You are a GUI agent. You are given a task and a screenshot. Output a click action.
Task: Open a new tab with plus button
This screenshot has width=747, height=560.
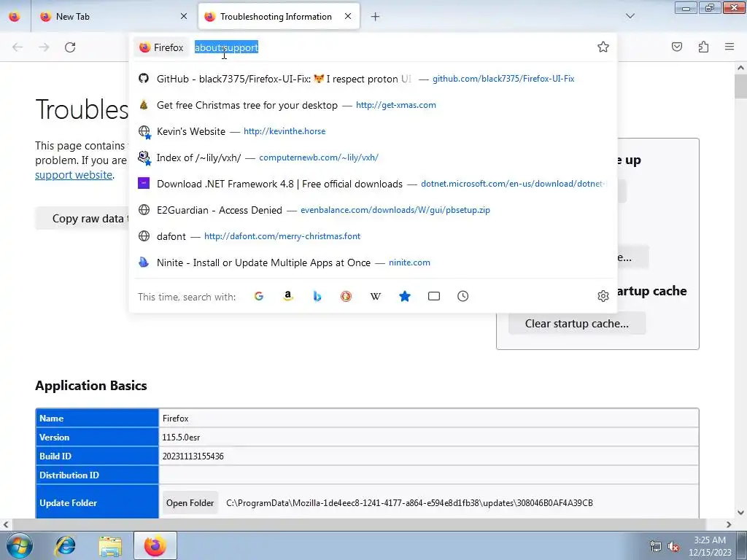[x=376, y=17]
